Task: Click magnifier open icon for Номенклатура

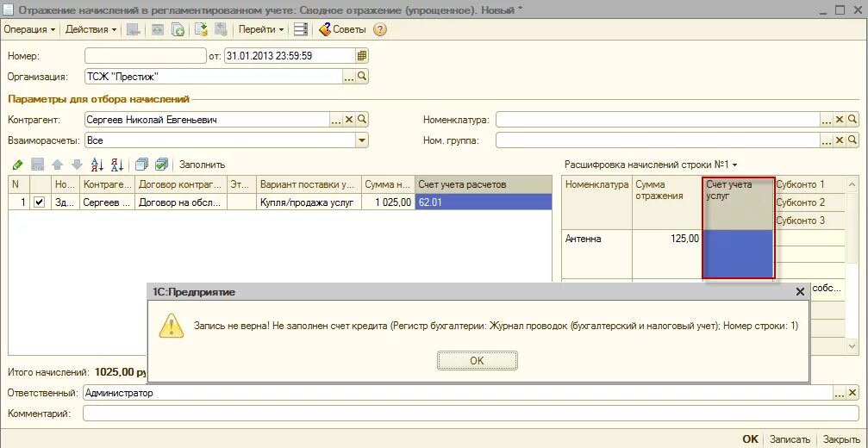Action: pyautogui.click(x=852, y=120)
